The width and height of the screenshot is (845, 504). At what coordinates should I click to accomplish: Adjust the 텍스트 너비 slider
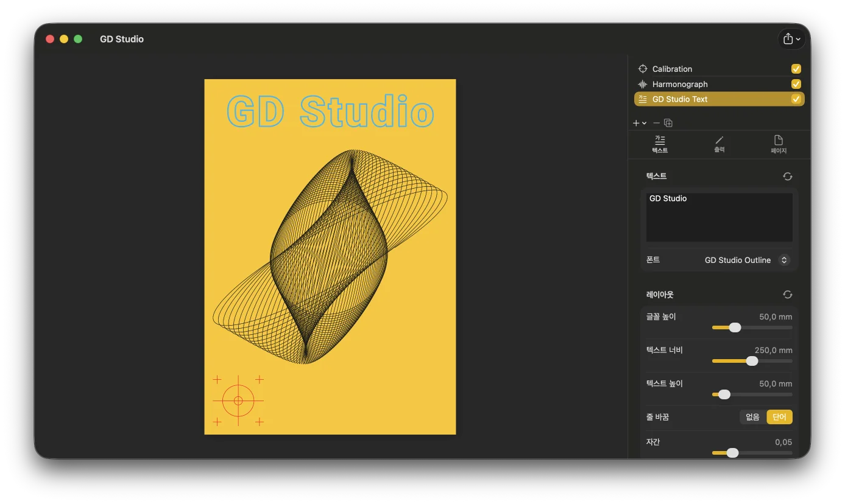752,361
